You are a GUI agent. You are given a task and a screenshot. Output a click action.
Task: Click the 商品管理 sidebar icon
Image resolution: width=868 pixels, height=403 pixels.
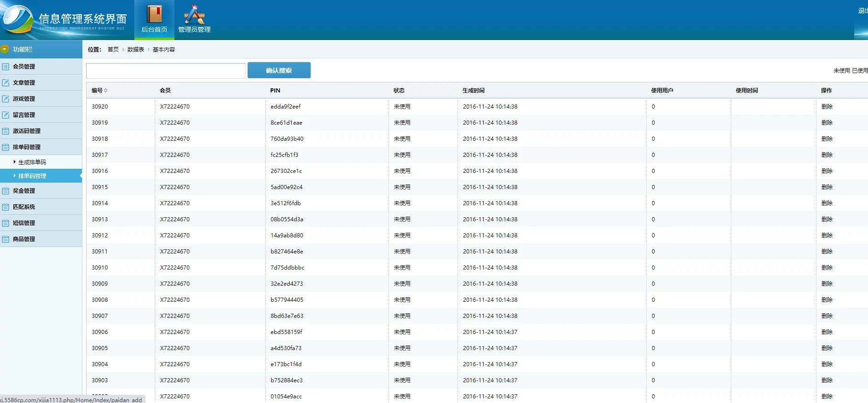pyautogui.click(x=6, y=239)
